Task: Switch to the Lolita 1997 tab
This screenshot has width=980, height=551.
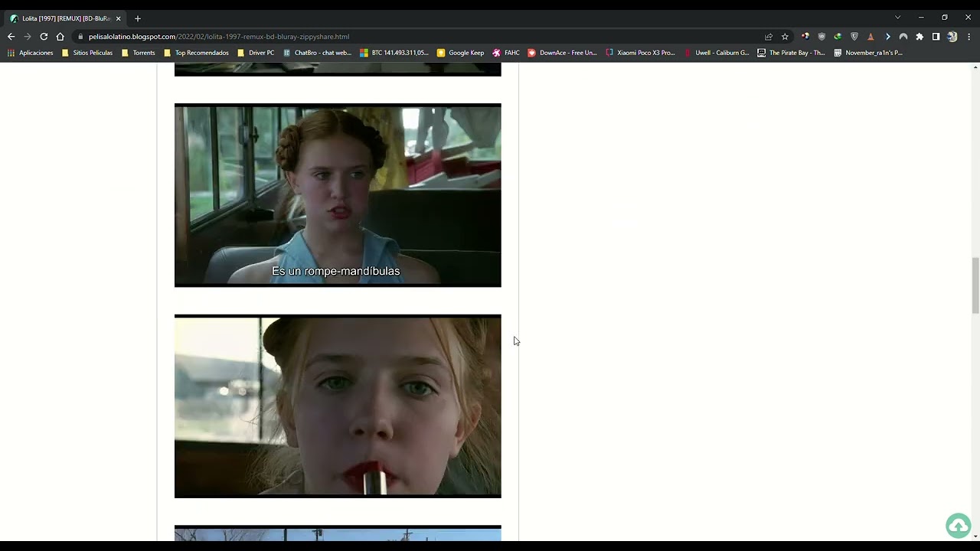Action: [x=61, y=18]
